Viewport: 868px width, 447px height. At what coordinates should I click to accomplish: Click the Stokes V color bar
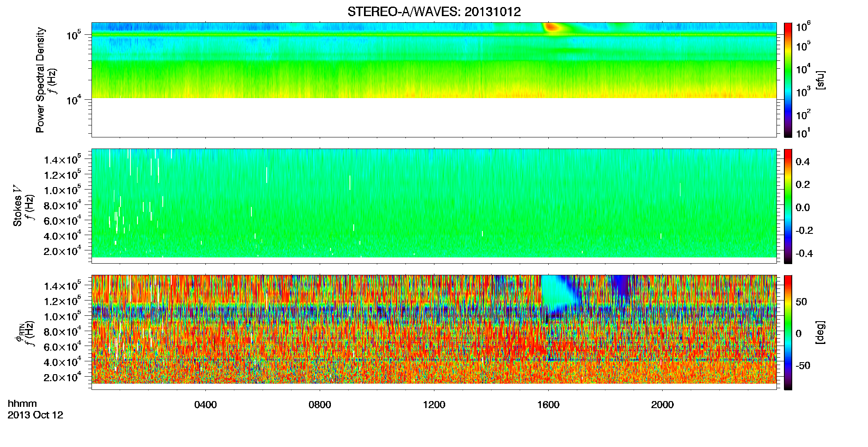(x=788, y=206)
